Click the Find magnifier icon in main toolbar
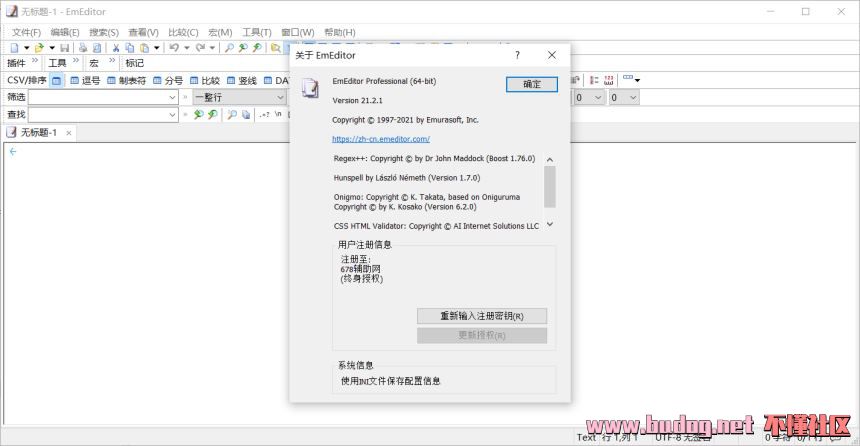This screenshot has height=446, width=860. (229, 48)
